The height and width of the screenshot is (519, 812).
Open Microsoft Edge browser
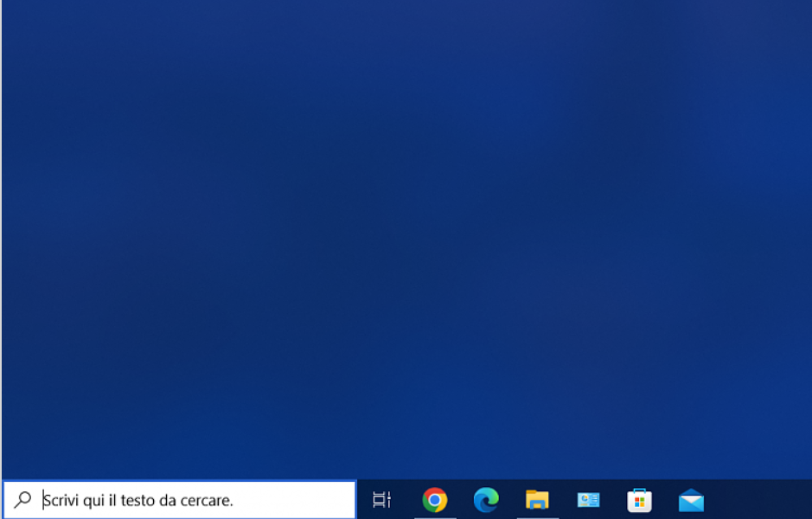(486, 500)
